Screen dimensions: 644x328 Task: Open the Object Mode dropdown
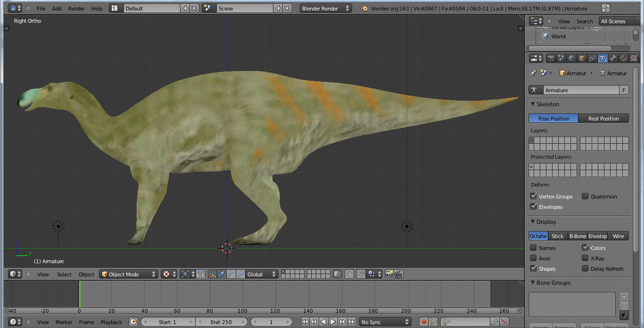pyautogui.click(x=129, y=274)
